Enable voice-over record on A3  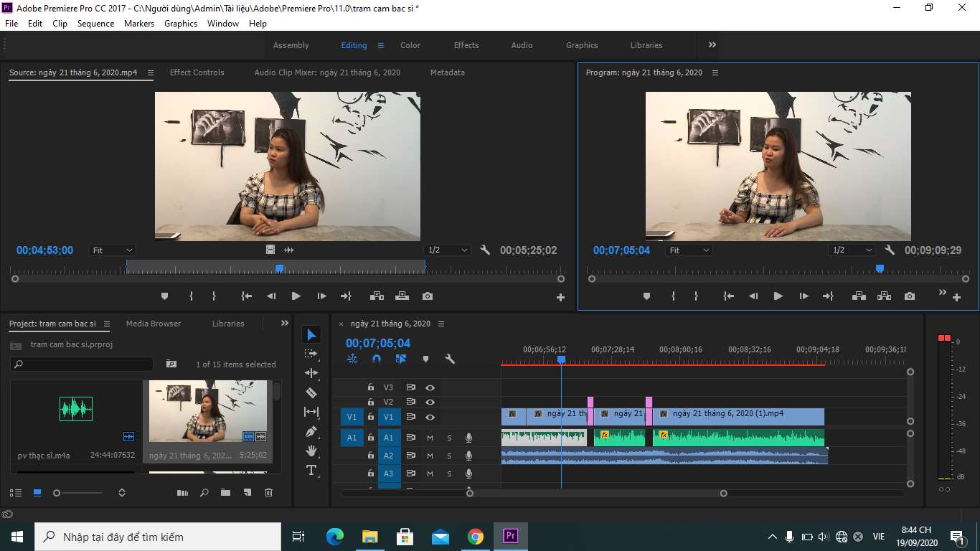(468, 474)
